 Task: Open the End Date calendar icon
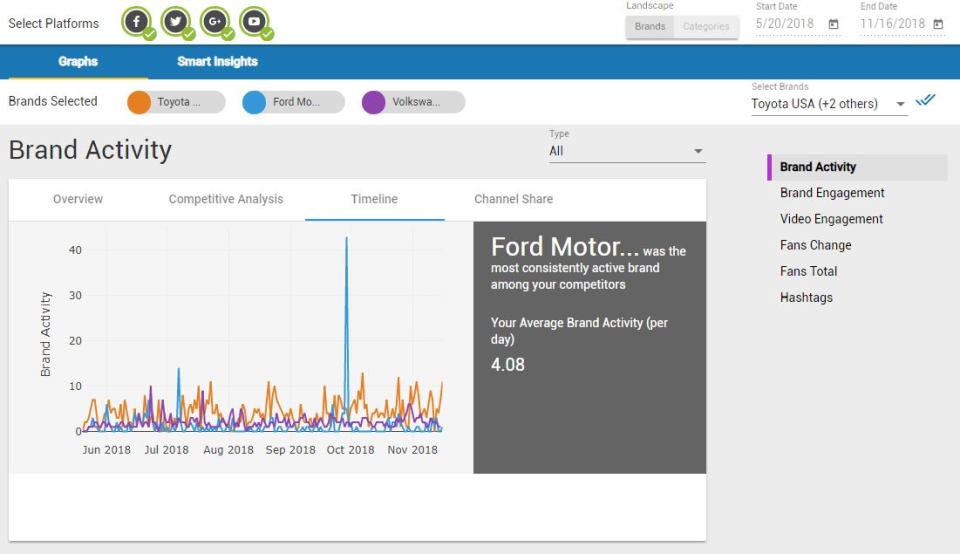coord(937,24)
